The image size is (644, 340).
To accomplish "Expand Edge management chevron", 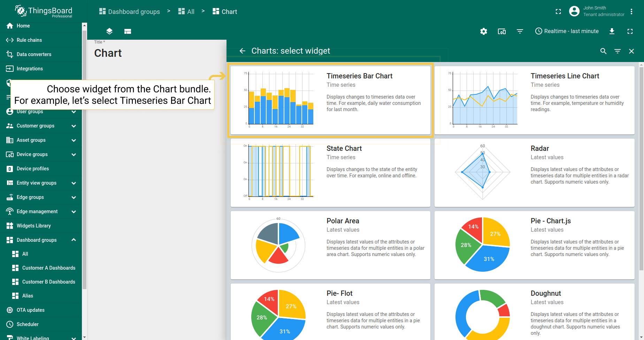I will 74,211.
